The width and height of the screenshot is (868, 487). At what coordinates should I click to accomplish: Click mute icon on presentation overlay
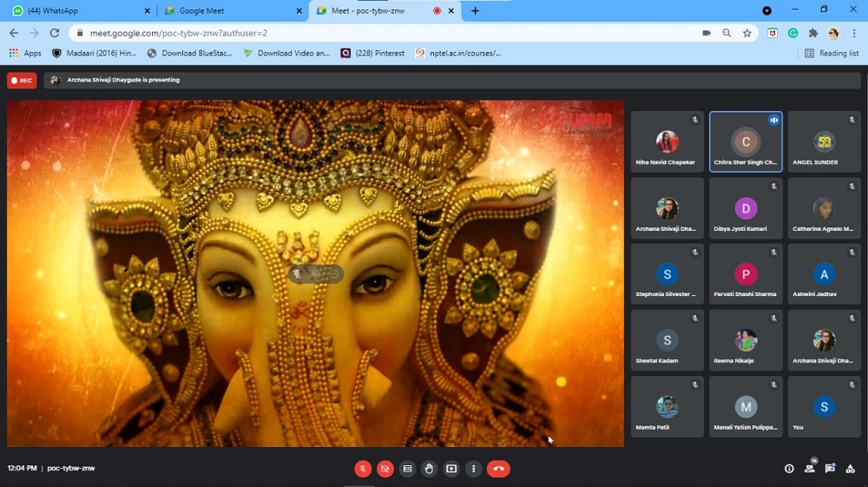click(297, 274)
